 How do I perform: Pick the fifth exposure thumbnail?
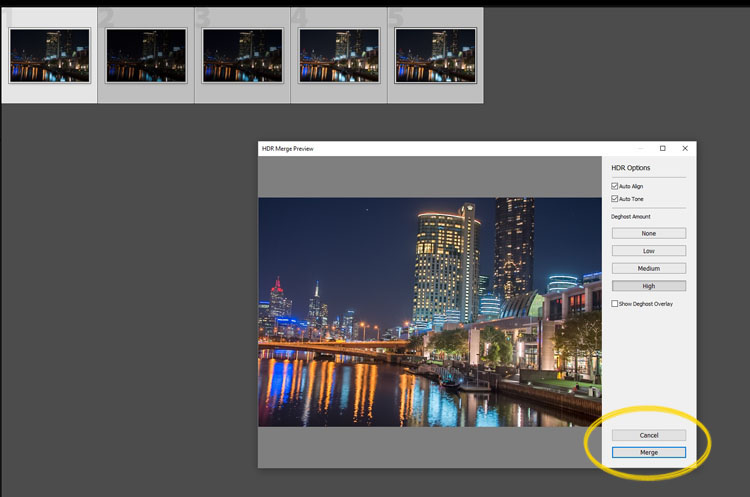[x=435, y=55]
